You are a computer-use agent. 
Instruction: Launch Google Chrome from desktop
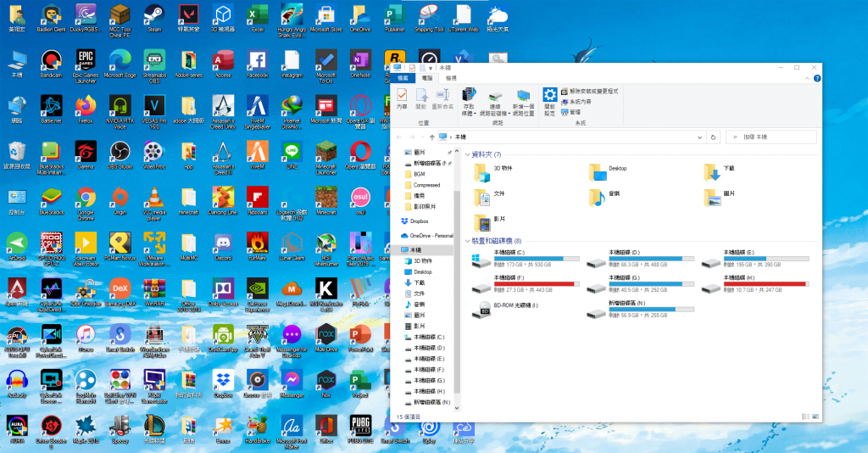(86, 204)
